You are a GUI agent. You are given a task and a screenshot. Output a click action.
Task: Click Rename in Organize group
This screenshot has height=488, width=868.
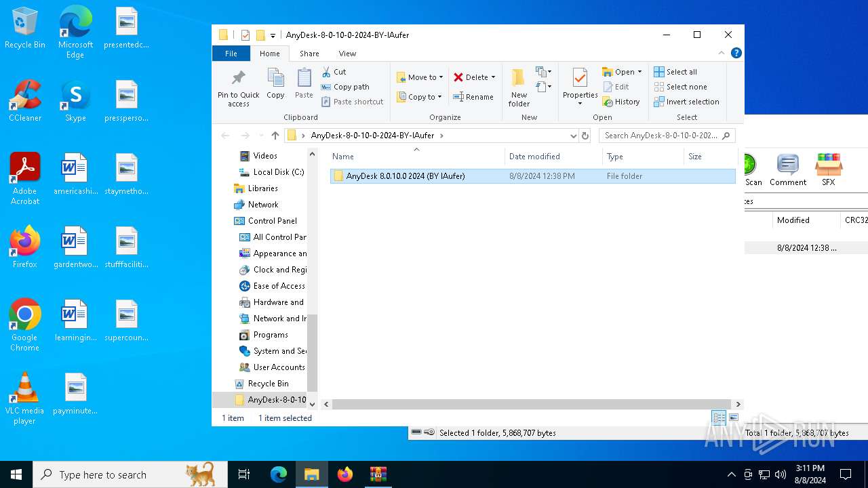point(473,97)
